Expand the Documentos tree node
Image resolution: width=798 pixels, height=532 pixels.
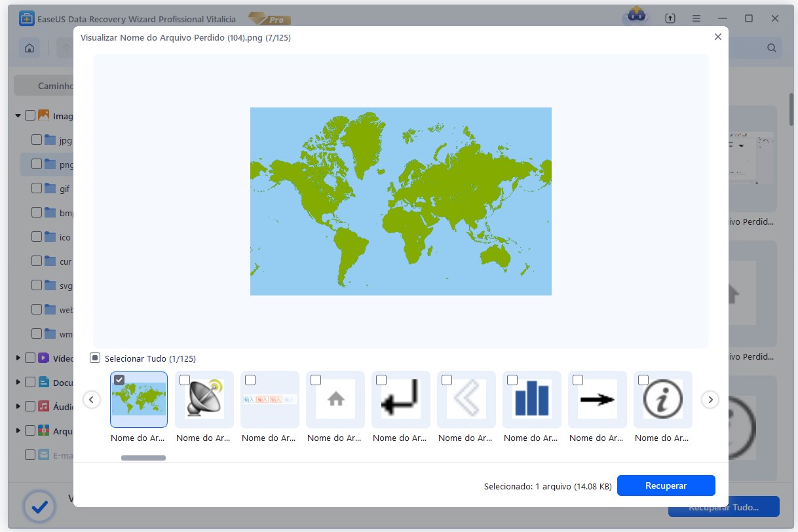tap(18, 382)
